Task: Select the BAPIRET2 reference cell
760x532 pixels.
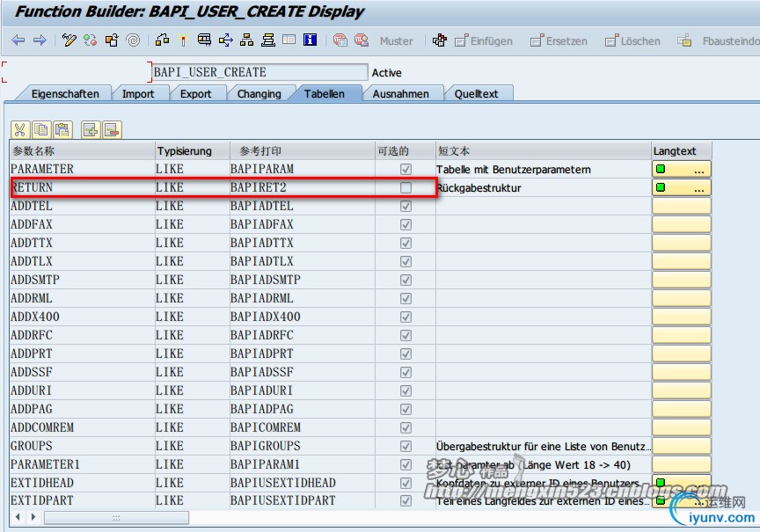Action: tap(302, 187)
